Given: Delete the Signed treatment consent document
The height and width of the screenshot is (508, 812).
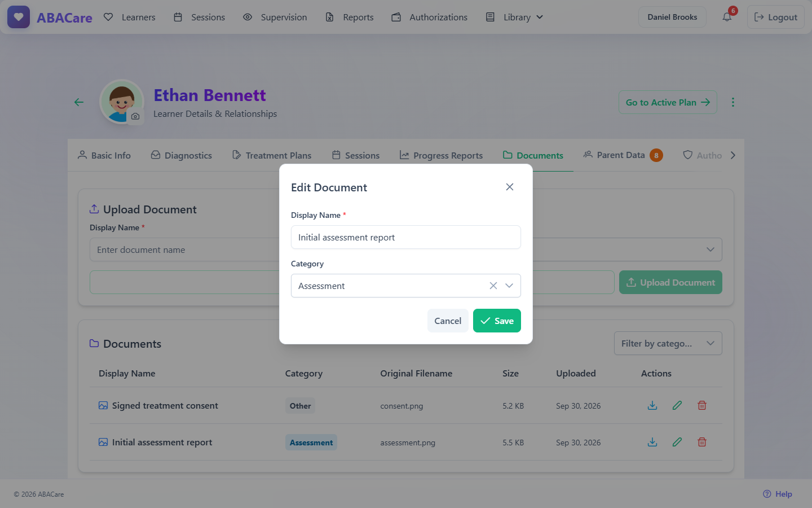Looking at the screenshot, I should (x=702, y=405).
